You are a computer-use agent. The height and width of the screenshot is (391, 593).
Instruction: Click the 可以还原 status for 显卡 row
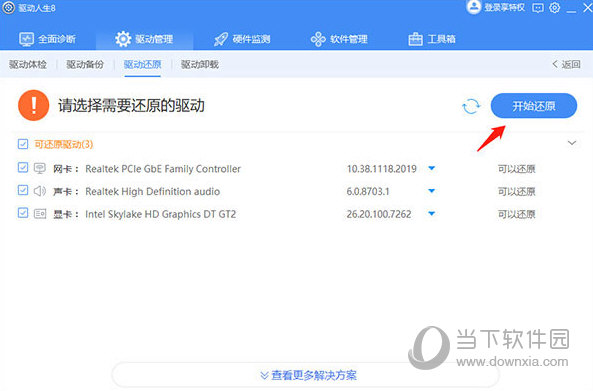(517, 214)
